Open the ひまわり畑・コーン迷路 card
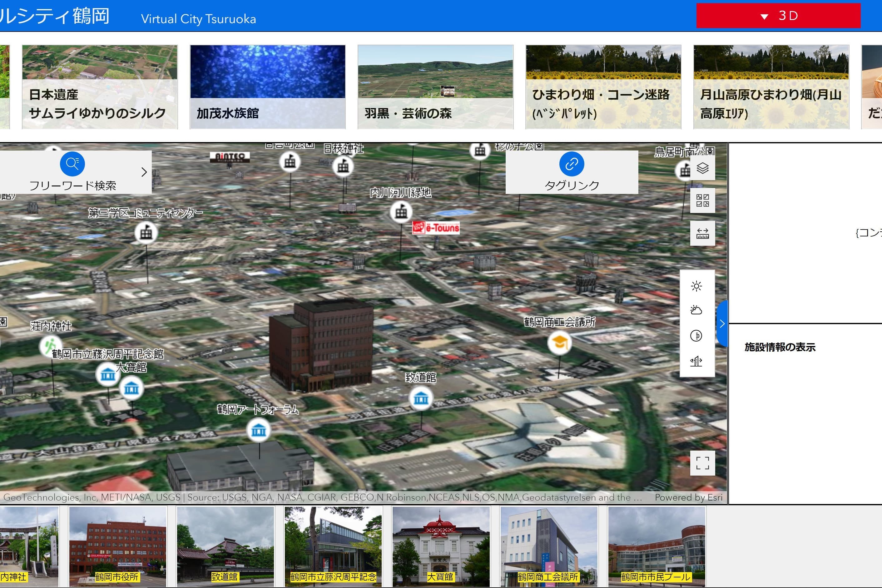882x588 pixels. click(603, 87)
